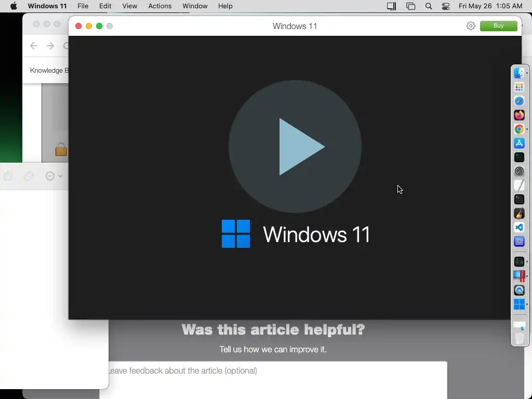The width and height of the screenshot is (532, 399).
Task: Open System Preferences from the Dock
Action: coord(519,171)
